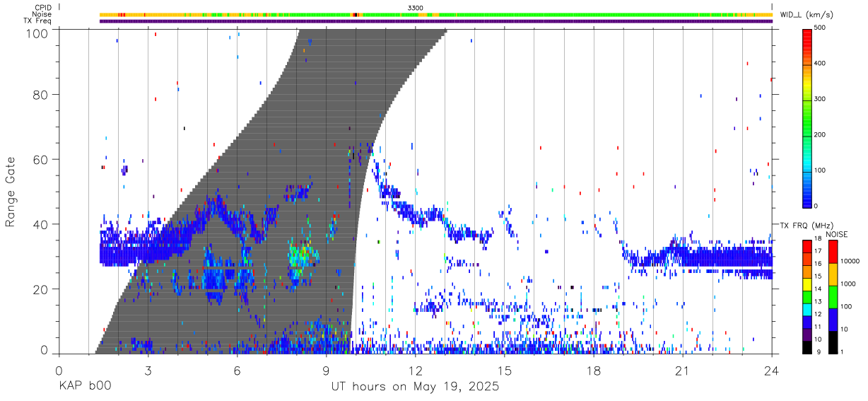Click the 6 hour tick label
Viewport: 868px width, 401px height.
point(237,371)
